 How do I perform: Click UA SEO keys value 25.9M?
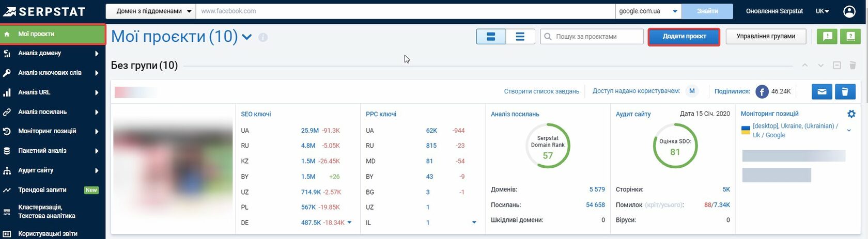310,131
